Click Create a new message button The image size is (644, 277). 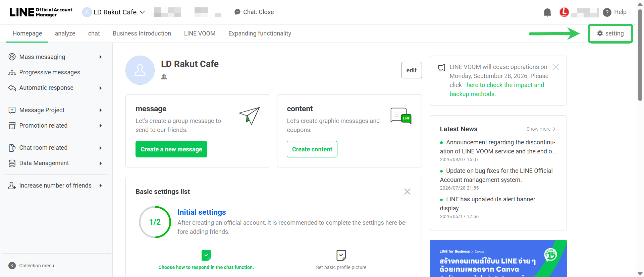coord(171,149)
